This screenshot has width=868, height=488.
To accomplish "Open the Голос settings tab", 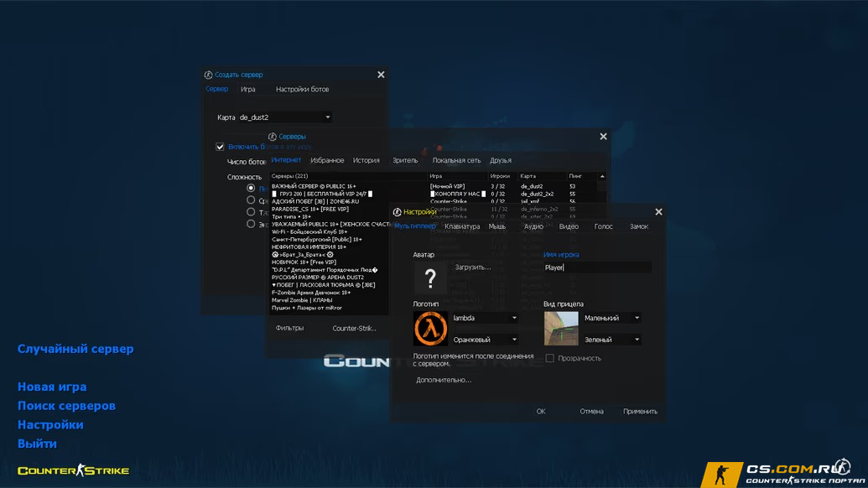I will click(603, 226).
